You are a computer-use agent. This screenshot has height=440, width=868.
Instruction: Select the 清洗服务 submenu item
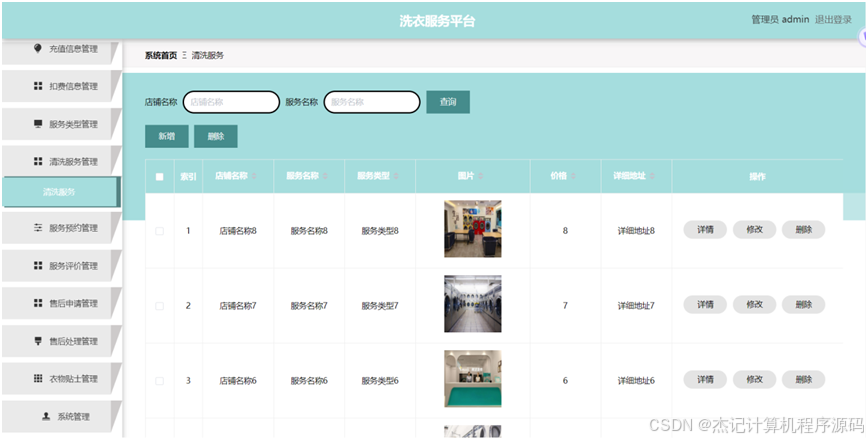[x=61, y=192]
